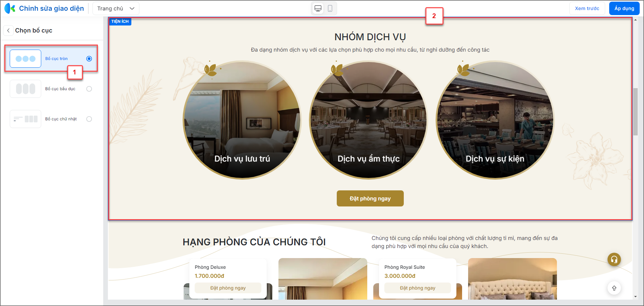The height and width of the screenshot is (306, 644).
Task: Click the oval layout preview icon
Action: click(25, 89)
